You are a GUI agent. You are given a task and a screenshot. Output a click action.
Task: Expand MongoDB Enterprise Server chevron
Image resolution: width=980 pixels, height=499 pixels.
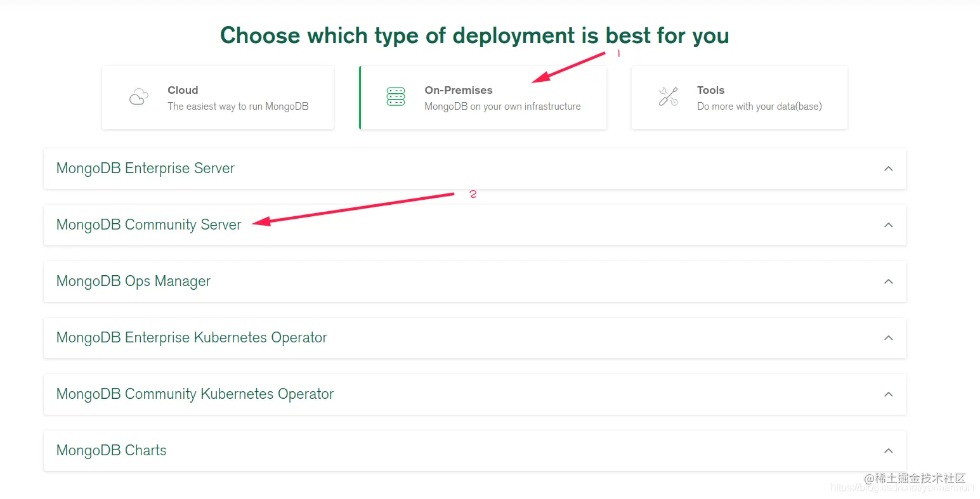889,169
